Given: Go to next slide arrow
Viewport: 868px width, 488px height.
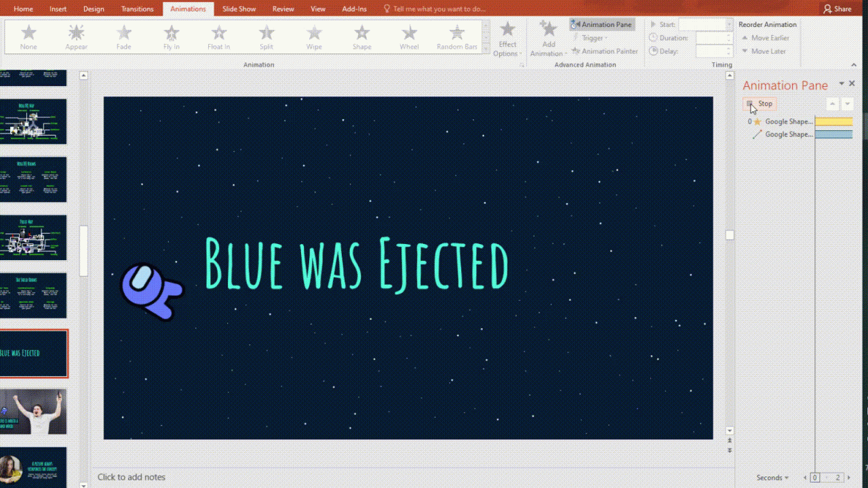Looking at the screenshot, I should (730, 450).
